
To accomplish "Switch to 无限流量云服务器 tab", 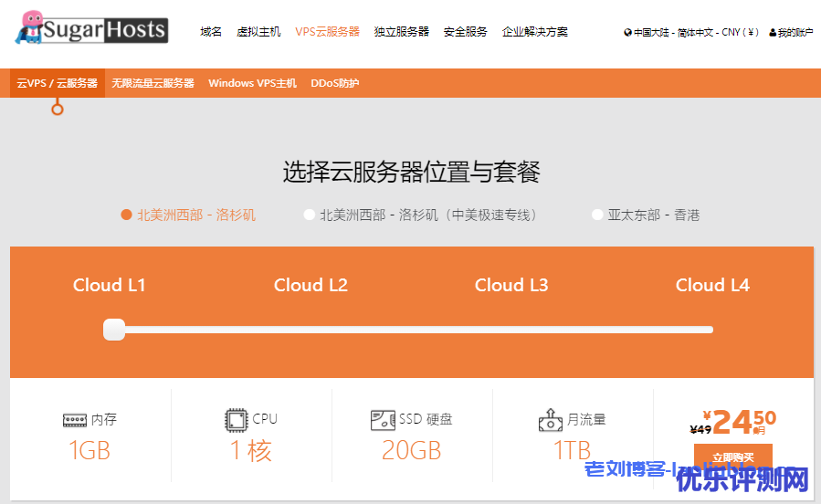I will click(x=153, y=83).
